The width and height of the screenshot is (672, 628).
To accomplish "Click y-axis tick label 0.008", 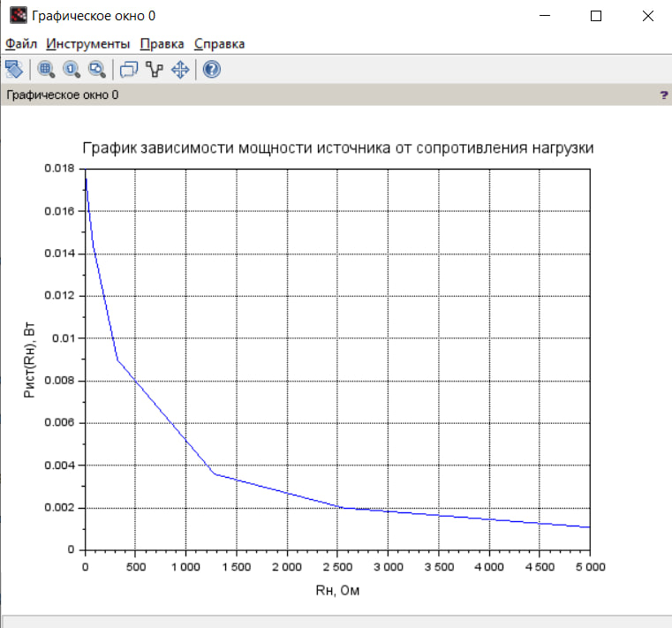I will 59,380.
